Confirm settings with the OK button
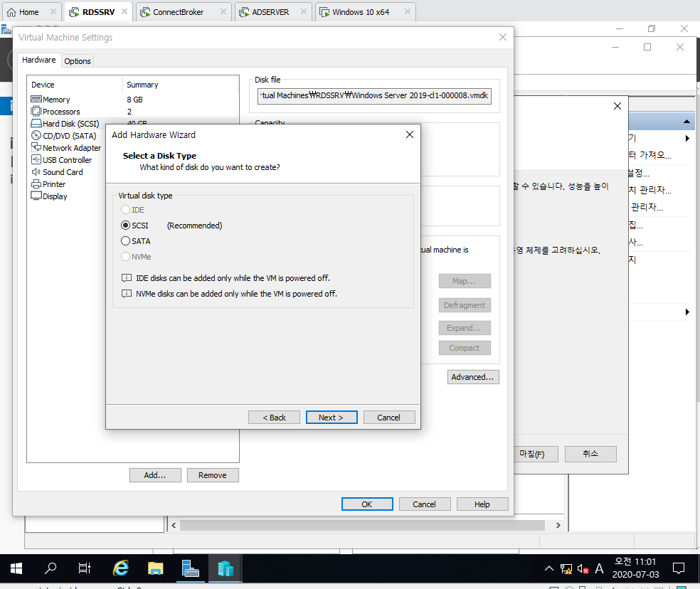This screenshot has width=700, height=589. [x=367, y=504]
